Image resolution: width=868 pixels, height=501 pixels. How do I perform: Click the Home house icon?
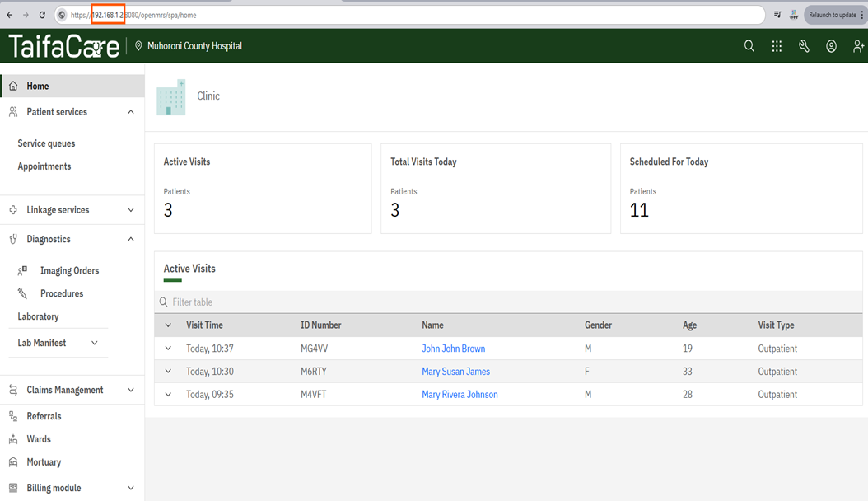pos(13,86)
